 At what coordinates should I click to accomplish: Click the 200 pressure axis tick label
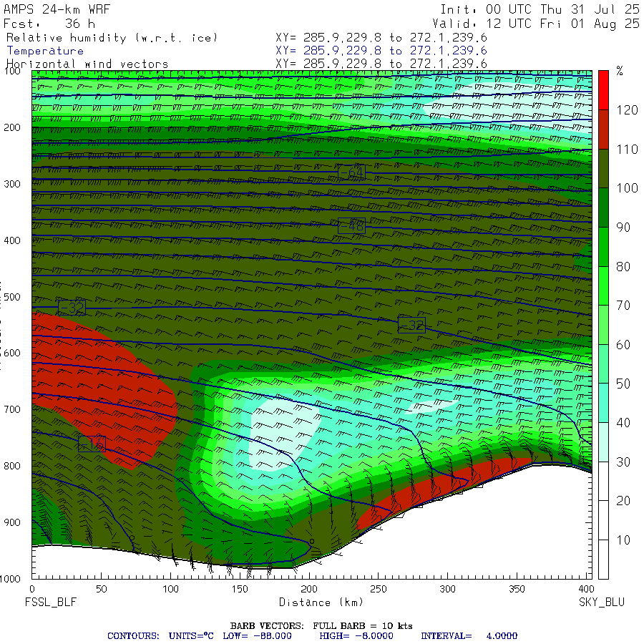click(x=12, y=127)
